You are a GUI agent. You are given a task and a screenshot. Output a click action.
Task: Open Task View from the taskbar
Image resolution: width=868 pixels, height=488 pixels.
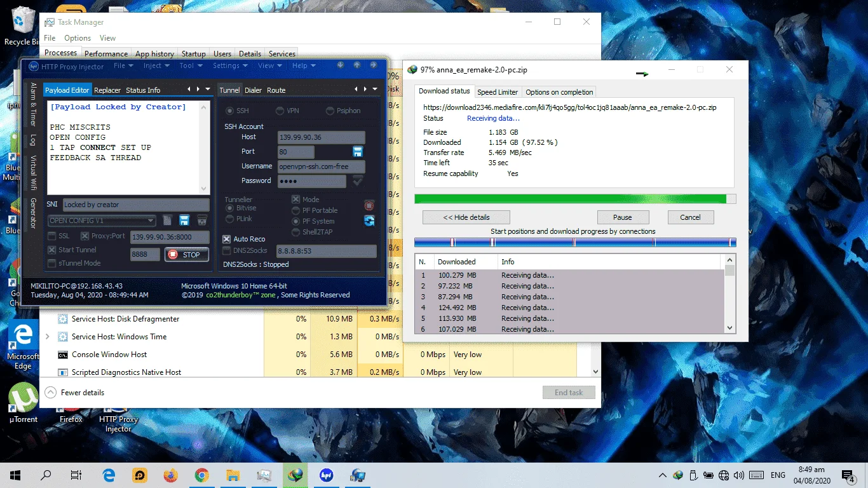(x=76, y=475)
